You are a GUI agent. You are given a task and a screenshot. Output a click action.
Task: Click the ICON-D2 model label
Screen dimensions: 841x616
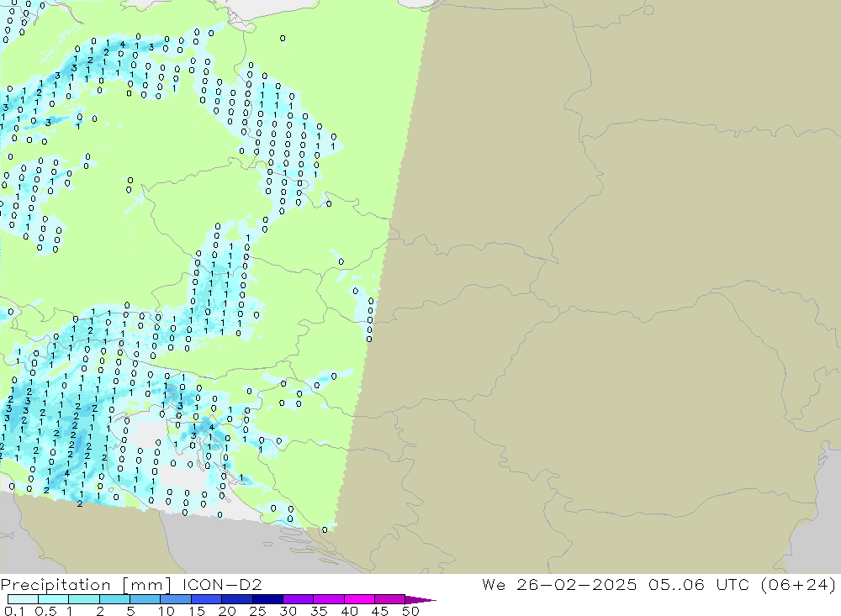(x=222, y=584)
